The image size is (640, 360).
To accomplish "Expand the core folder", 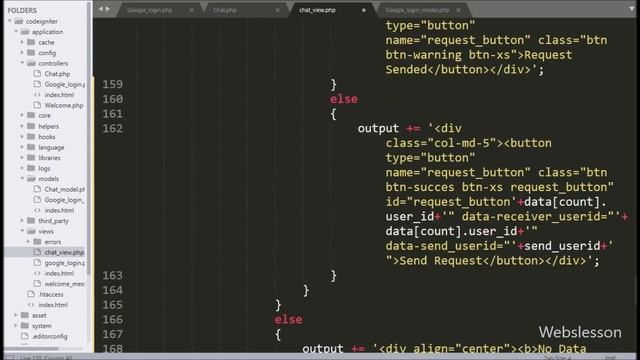I will point(22,116).
